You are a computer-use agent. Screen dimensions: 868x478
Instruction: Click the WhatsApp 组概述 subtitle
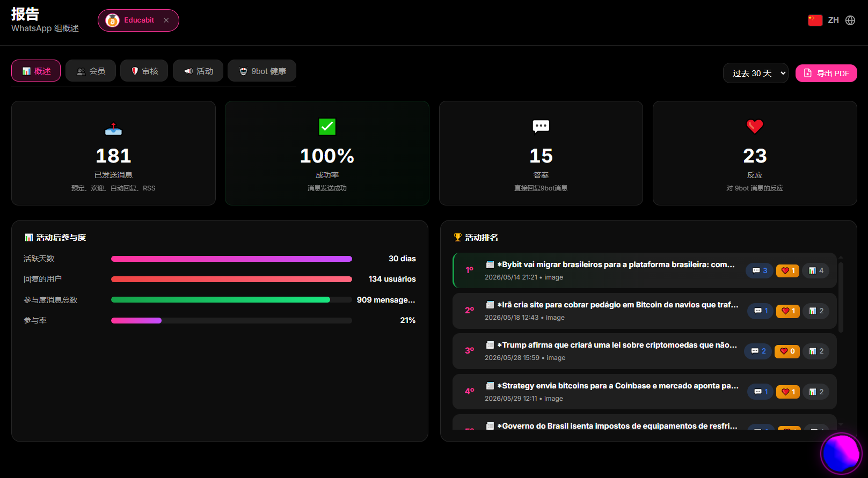(x=45, y=28)
